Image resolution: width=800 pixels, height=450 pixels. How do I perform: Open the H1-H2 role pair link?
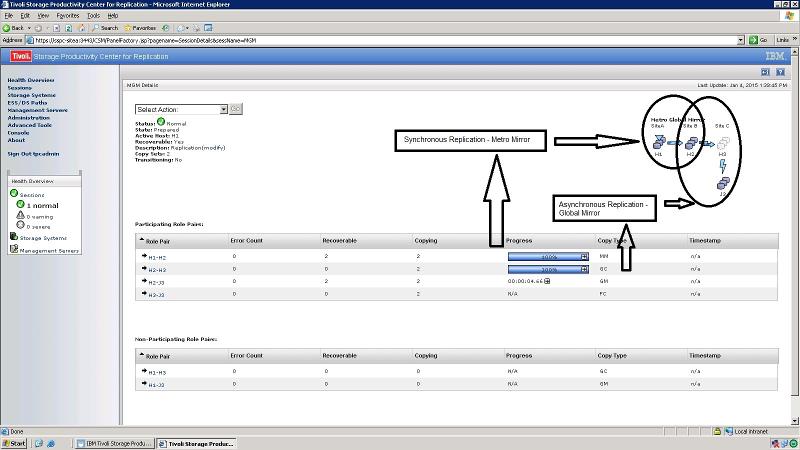click(156, 256)
